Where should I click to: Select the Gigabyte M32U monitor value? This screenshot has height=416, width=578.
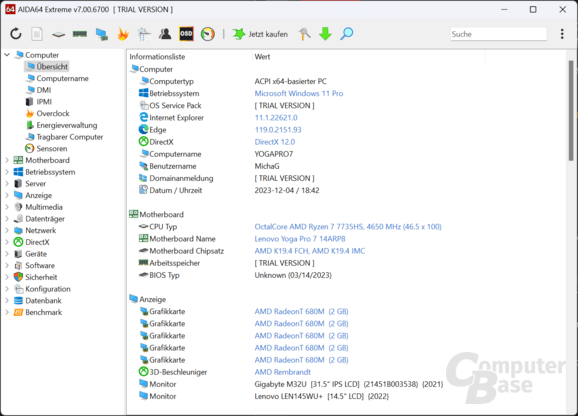coord(349,384)
